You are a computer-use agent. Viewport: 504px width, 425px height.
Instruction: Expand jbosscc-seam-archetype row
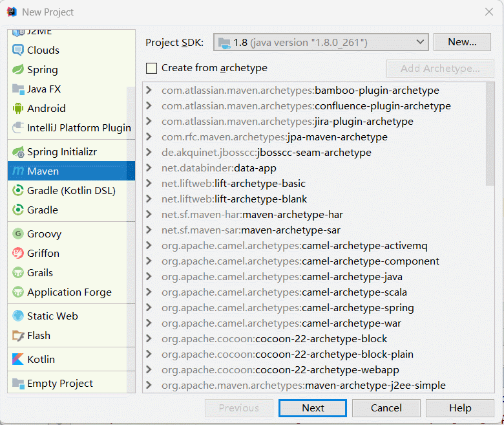(149, 152)
